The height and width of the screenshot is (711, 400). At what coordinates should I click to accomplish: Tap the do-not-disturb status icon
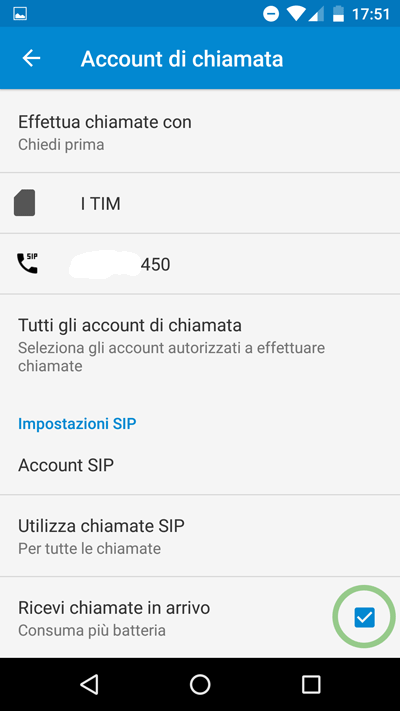[x=271, y=15]
